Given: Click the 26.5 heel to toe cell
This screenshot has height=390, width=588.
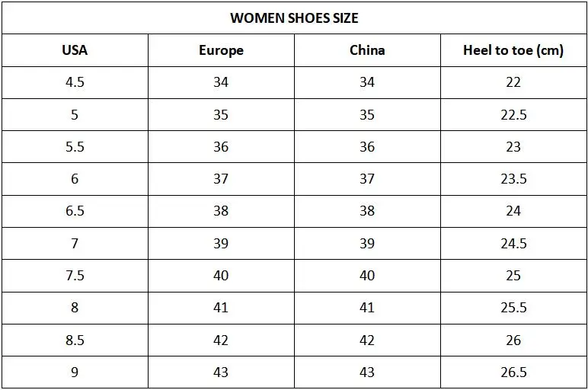Looking at the screenshot, I should (x=513, y=372).
